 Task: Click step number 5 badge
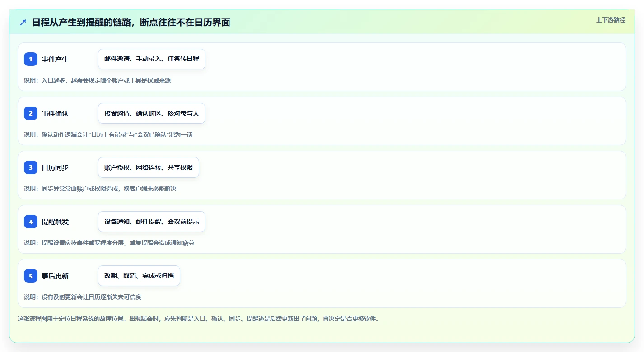31,276
